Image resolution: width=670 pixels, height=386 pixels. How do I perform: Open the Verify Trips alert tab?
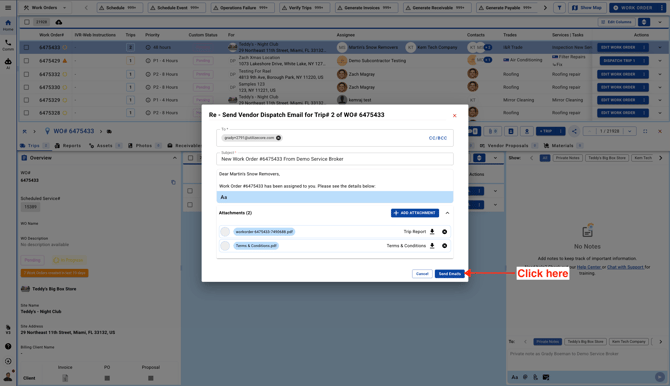[304, 8]
